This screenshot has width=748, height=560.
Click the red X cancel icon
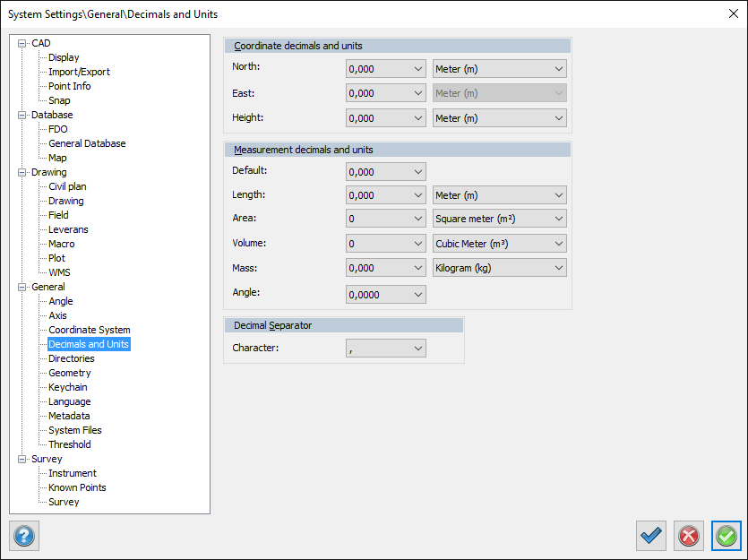pos(689,536)
